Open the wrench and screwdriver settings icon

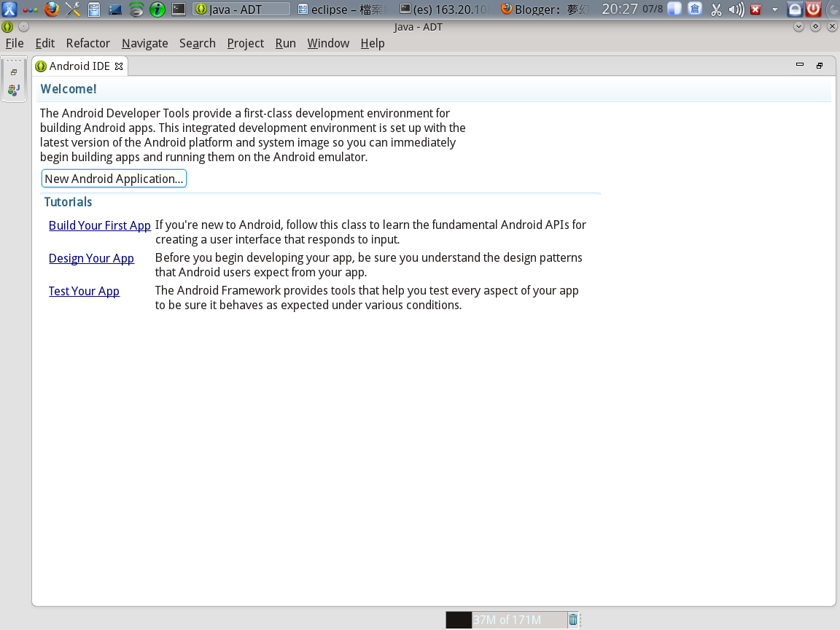[x=73, y=9]
